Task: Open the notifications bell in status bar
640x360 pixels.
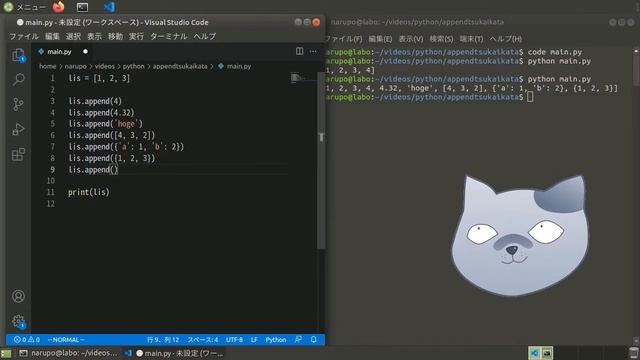Action: point(313,340)
